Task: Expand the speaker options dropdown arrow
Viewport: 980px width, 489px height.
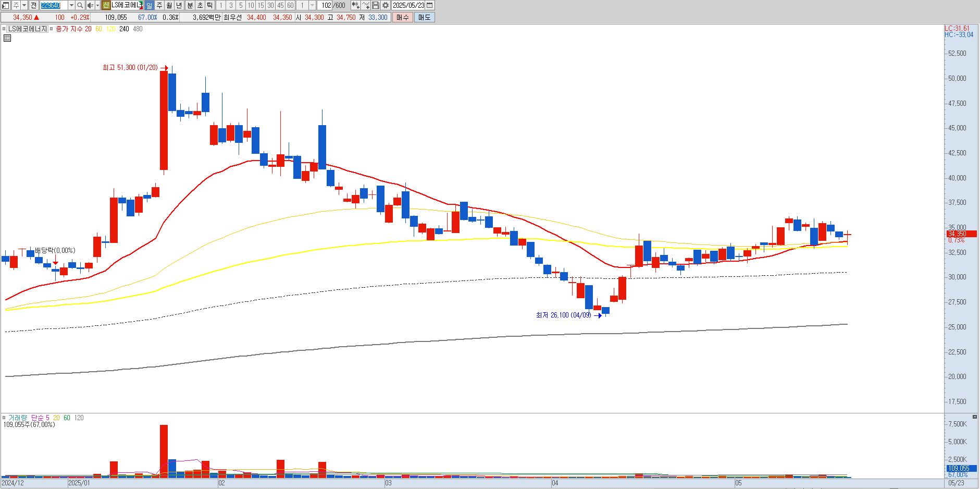Action: [x=97, y=5]
